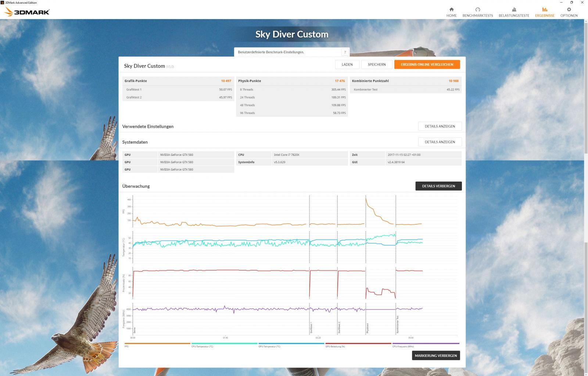
Task: Click the Benutzerdefinierte Benchmark-Einstellungen text
Action: tap(271, 52)
